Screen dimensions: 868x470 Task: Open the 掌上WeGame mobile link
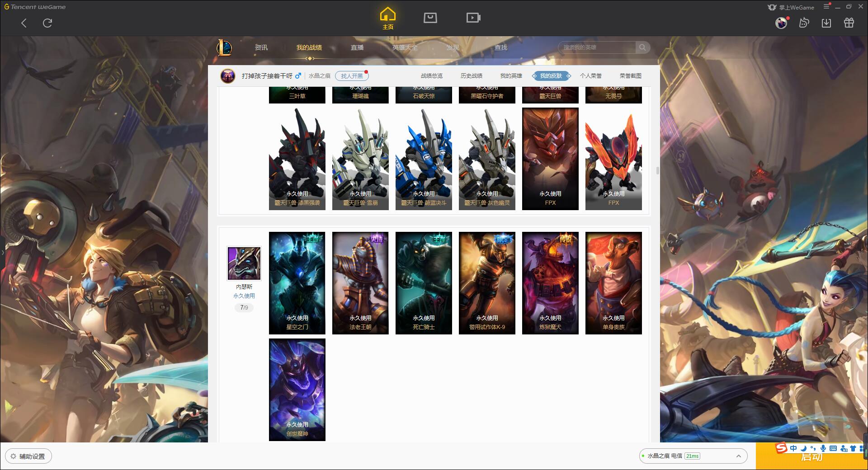[x=791, y=7]
